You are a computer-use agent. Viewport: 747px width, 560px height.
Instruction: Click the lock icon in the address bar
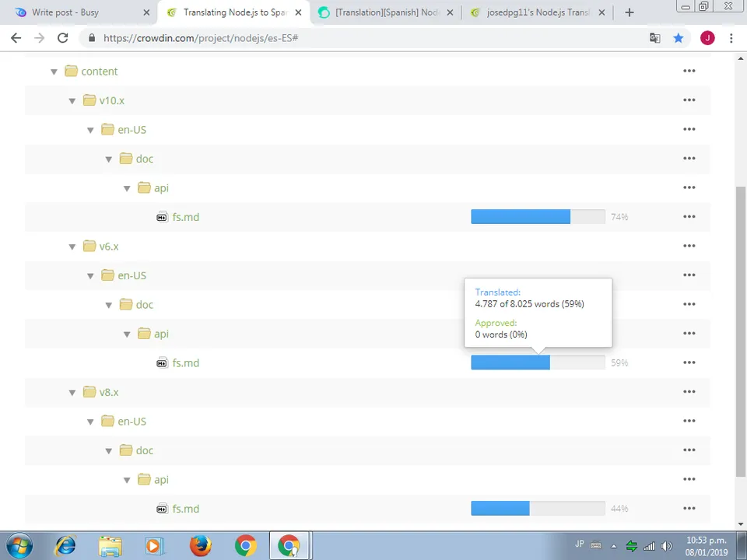click(92, 38)
